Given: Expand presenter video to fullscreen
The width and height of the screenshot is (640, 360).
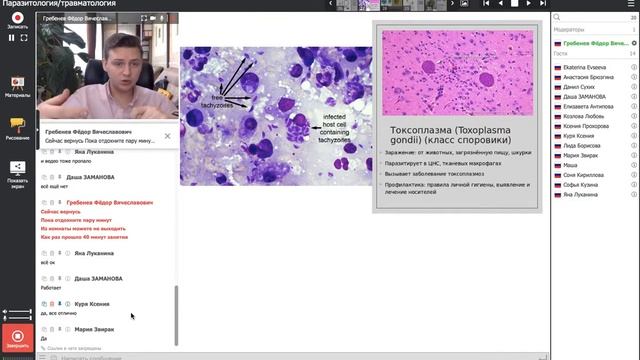Looking at the screenshot, I should (x=144, y=18).
